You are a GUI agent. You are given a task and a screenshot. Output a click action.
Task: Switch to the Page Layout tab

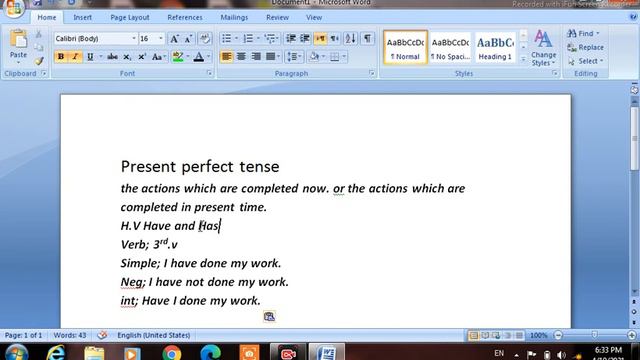pyautogui.click(x=130, y=18)
